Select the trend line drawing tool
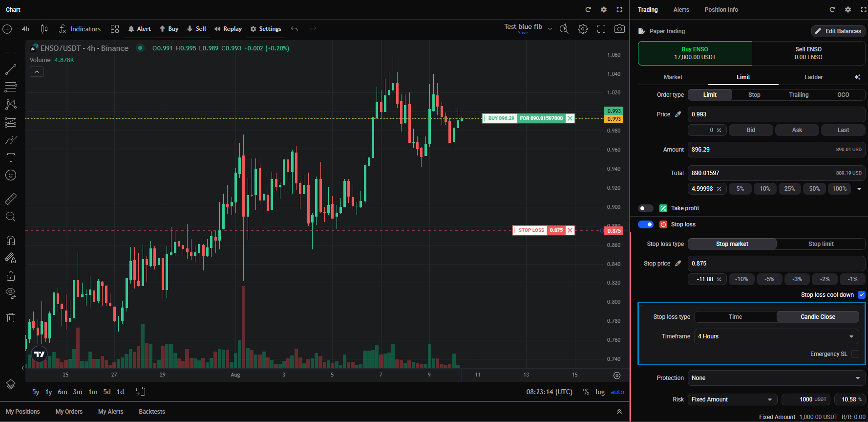 (x=11, y=69)
